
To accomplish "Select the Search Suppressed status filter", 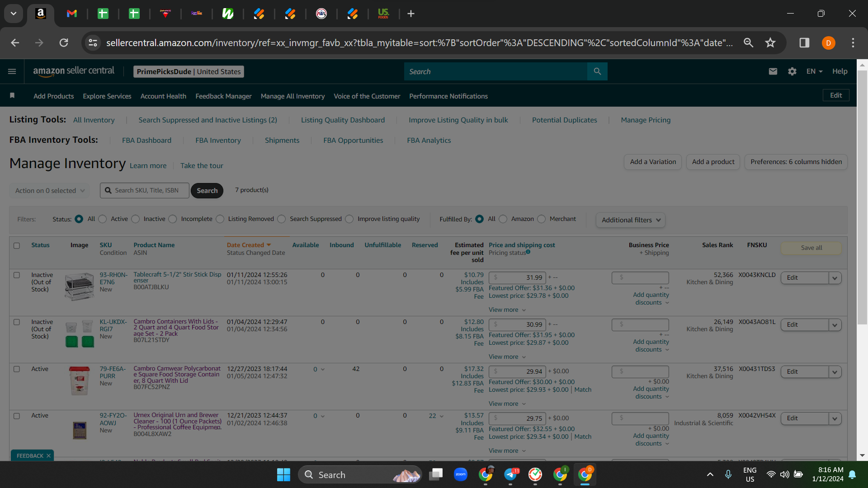I will (282, 219).
